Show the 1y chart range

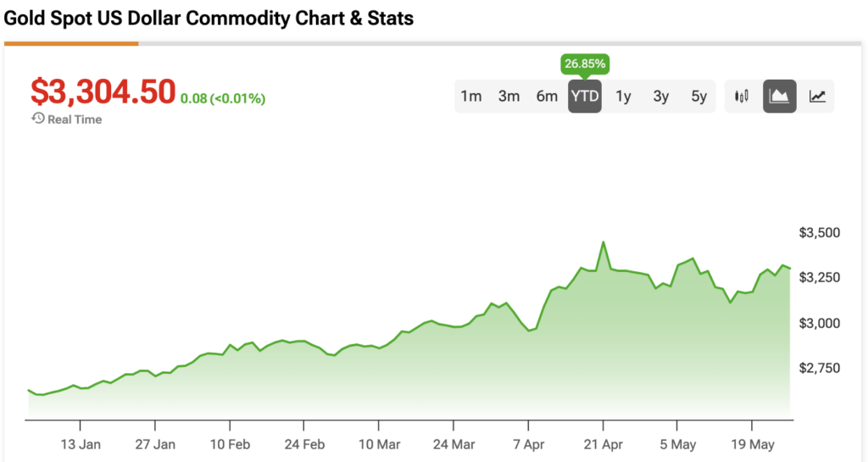coord(623,96)
